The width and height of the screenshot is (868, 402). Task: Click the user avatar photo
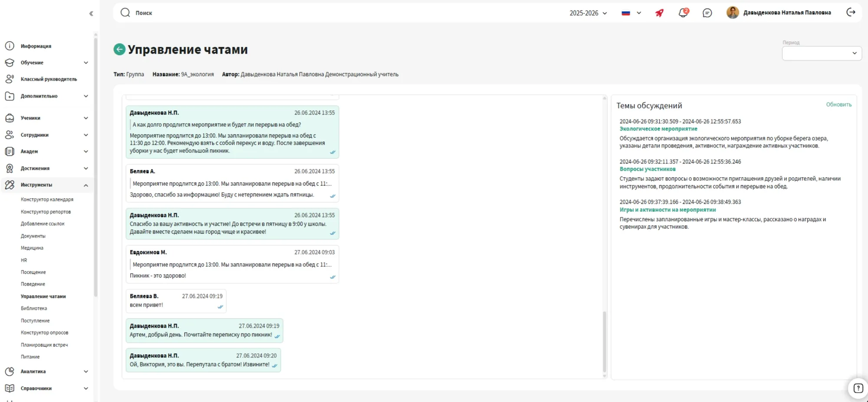(x=733, y=13)
